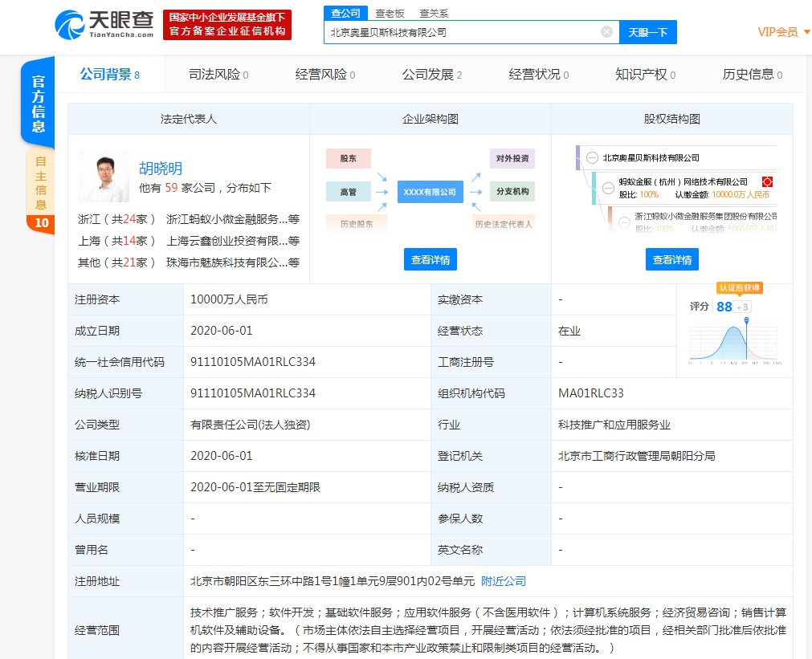Click 浙江蚂蚁小微金融服务...等 company entry
This screenshot has width=812, height=659.
click(233, 219)
